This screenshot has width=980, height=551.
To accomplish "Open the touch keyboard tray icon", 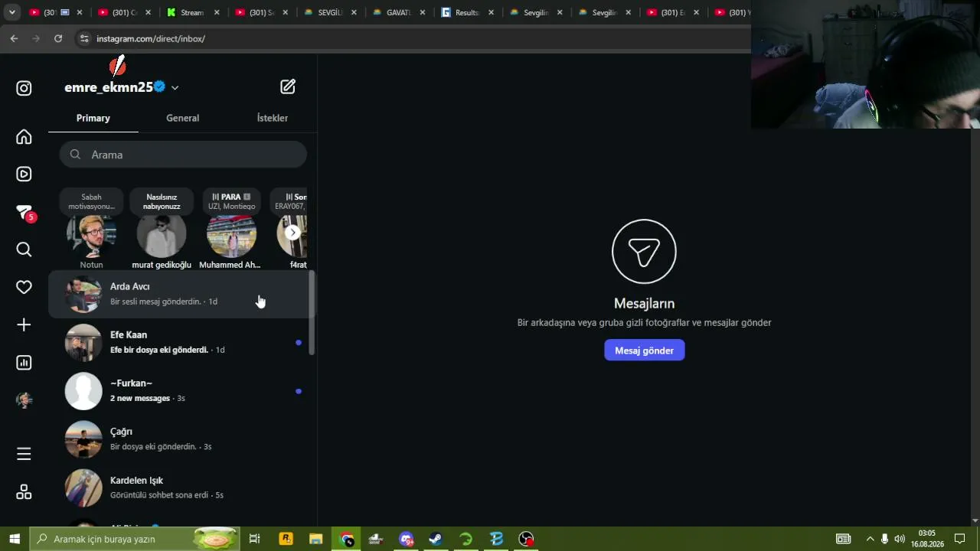I will pos(843,539).
